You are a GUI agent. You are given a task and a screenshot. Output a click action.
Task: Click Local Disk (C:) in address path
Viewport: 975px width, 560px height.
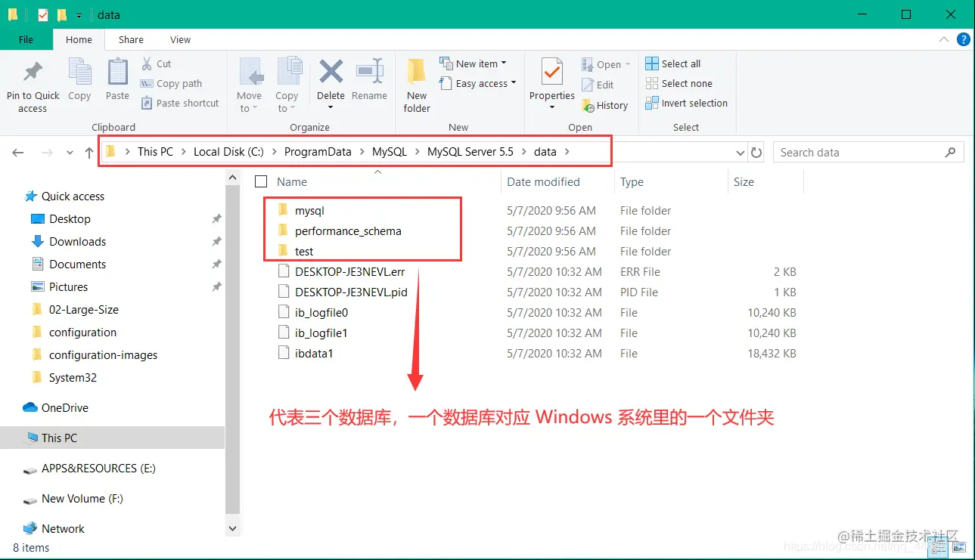(x=228, y=152)
